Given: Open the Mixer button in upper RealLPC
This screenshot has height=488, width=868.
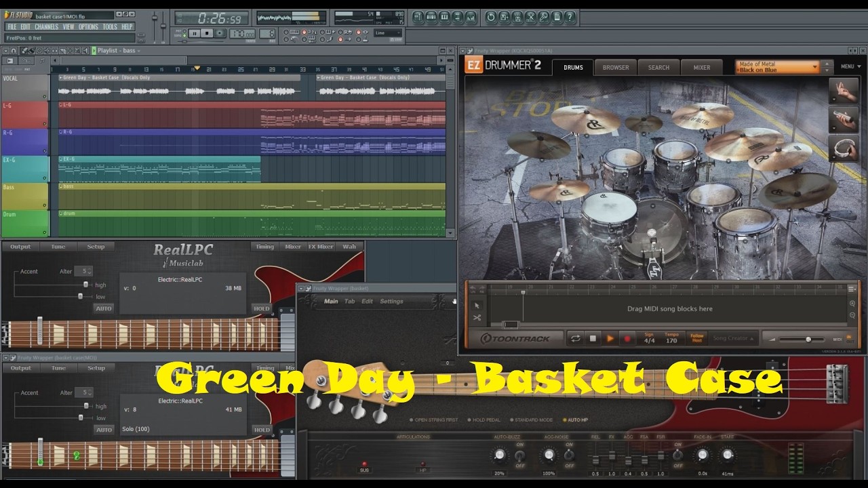Looking at the screenshot, I should (293, 247).
